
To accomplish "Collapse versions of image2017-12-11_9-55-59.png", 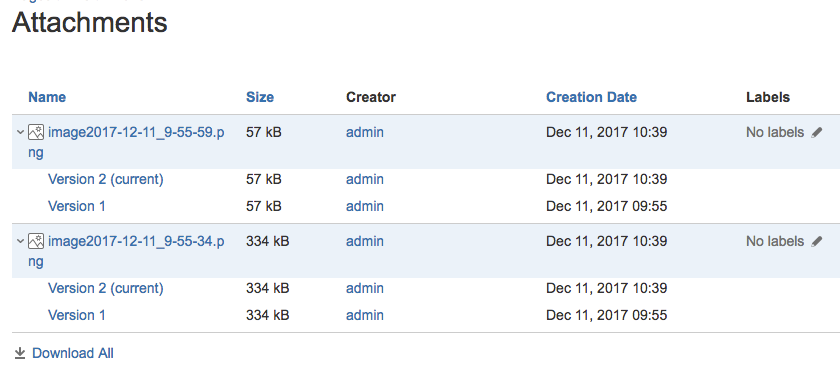I will [20, 132].
